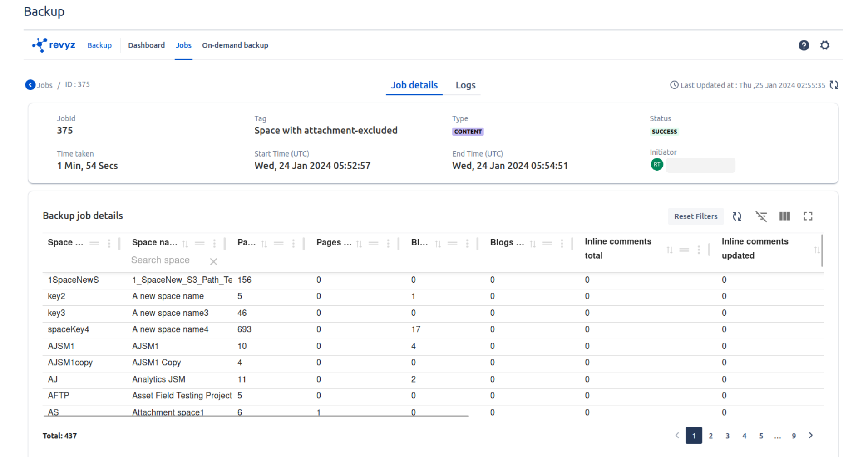Switch to the Logs tab
Image resolution: width=868 pixels, height=471 pixels.
[x=465, y=85]
